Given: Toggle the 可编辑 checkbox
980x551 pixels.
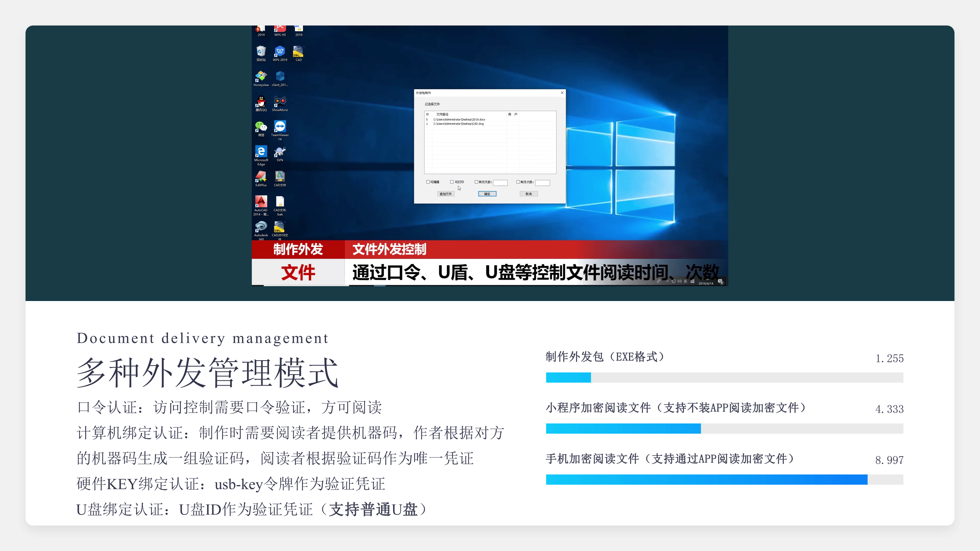Looking at the screenshot, I should [x=428, y=182].
